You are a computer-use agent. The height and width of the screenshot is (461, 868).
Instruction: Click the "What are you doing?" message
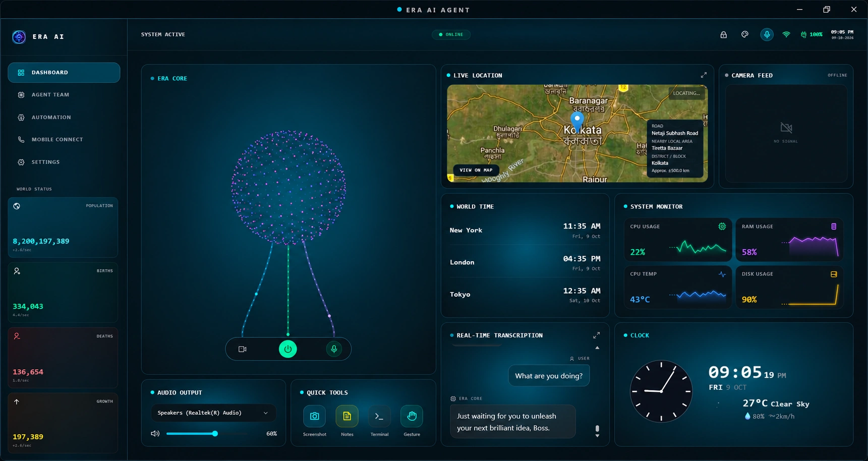pyautogui.click(x=549, y=376)
